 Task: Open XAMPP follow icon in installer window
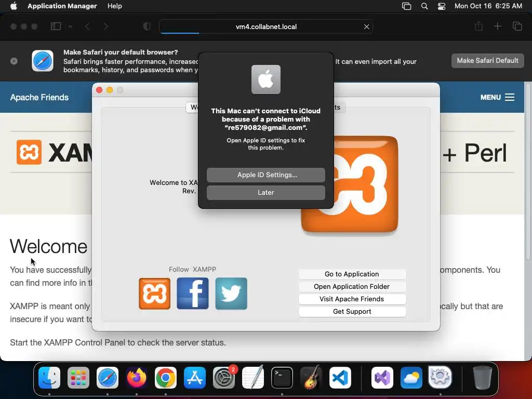pos(154,294)
